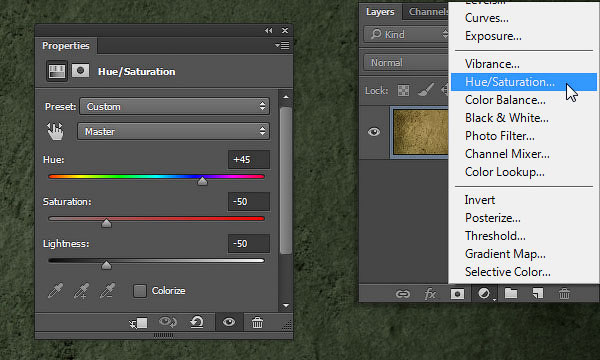Screen dimensions: 600x360
Task: Delete the adjustment layer from Properties panel
Action: pos(257,323)
